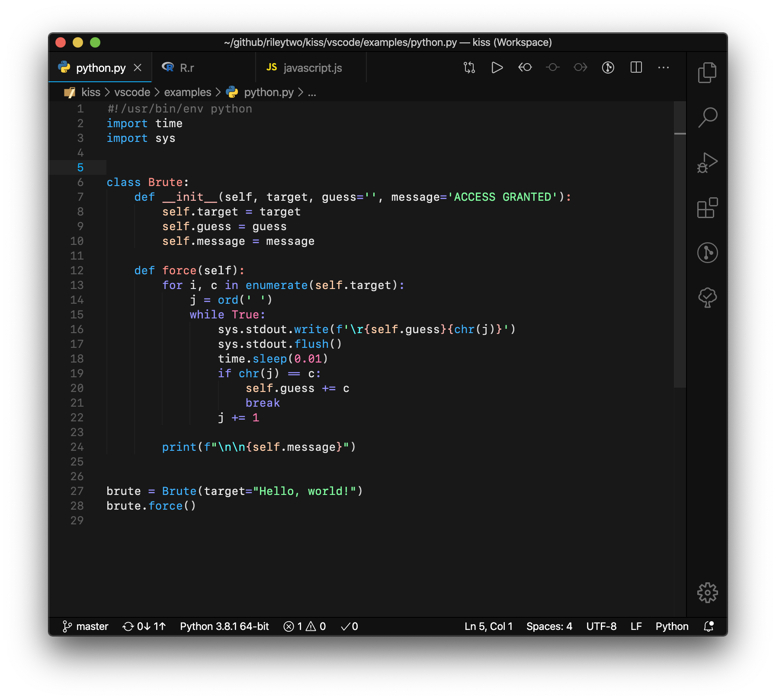Switch to the R.r tab
The image size is (776, 700).
204,67
